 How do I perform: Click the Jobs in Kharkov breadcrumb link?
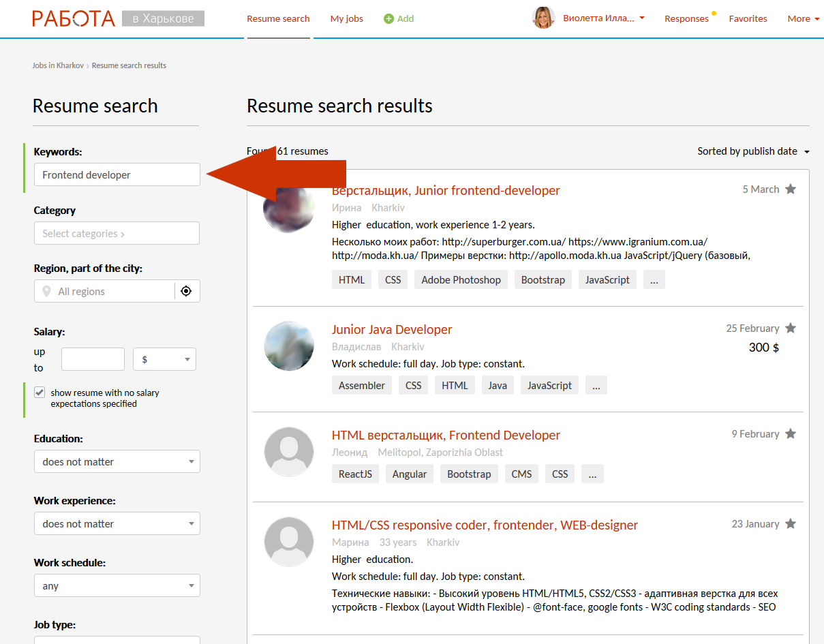pos(58,65)
